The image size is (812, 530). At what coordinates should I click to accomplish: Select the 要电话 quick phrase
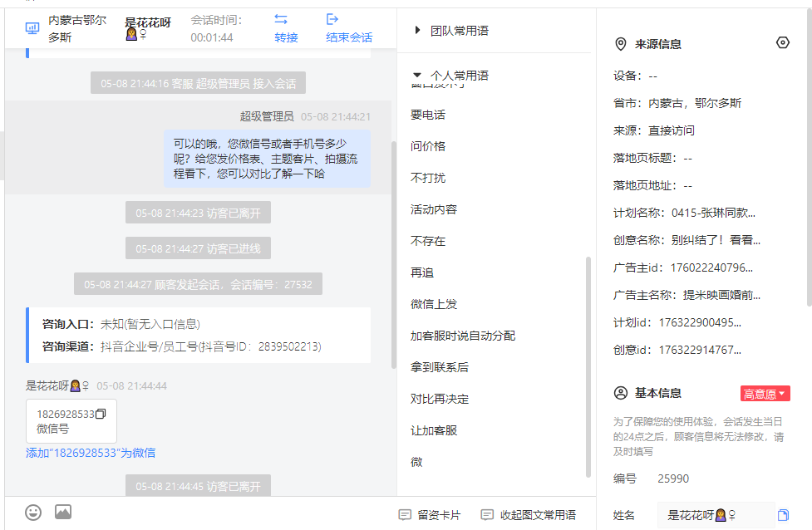pos(428,115)
